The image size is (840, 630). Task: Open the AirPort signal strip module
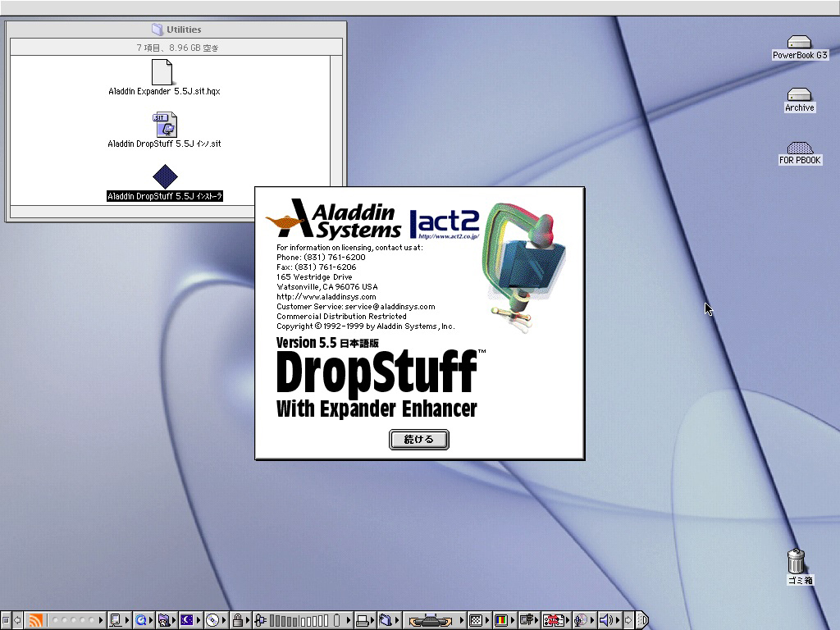pos(66,620)
